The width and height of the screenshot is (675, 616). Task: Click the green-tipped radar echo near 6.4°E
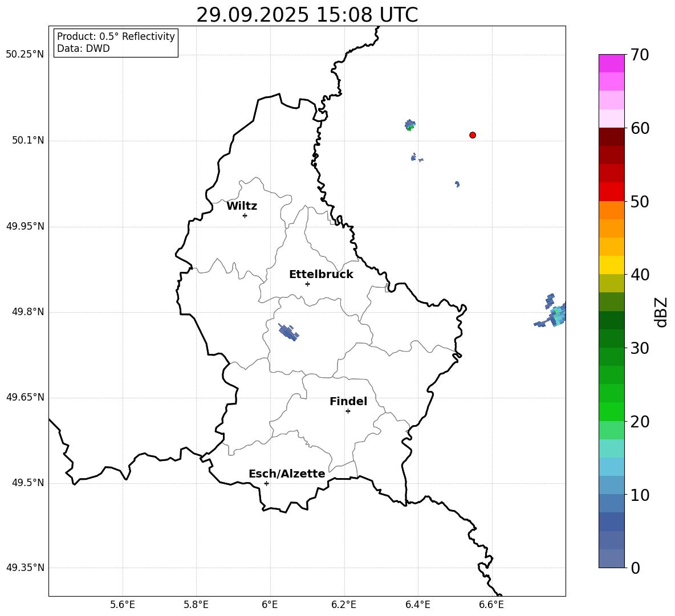point(410,125)
